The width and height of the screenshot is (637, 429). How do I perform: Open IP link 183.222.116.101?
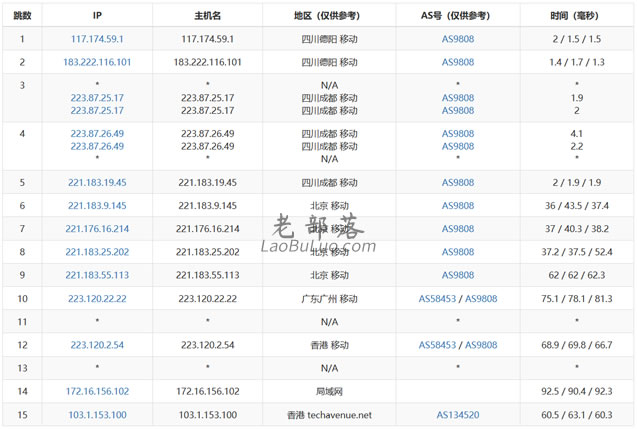point(97,62)
